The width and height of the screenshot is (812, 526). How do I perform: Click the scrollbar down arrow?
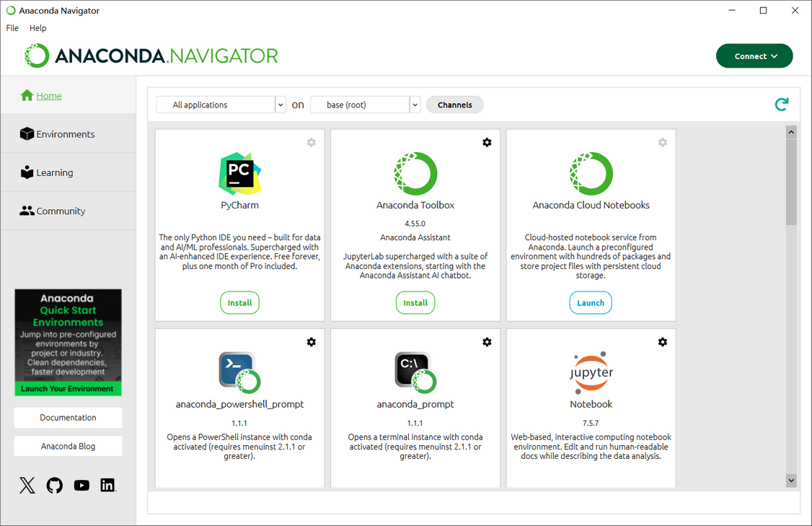[791, 481]
